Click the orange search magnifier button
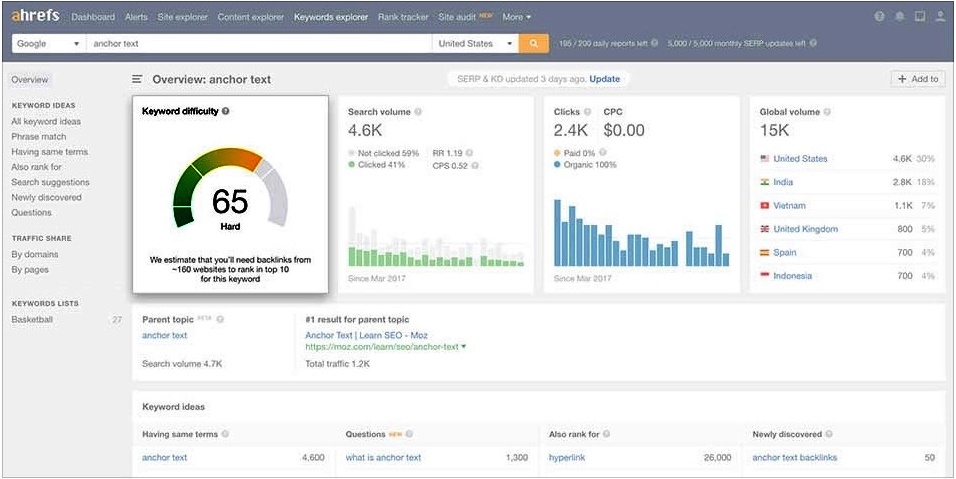Viewport: 956px width, 479px height. point(533,44)
